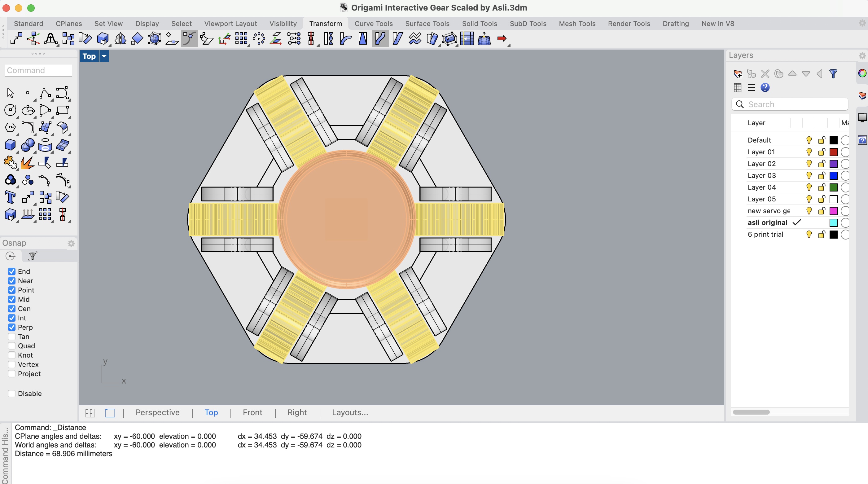Switch to the Perspective viewport tab

[157, 412]
